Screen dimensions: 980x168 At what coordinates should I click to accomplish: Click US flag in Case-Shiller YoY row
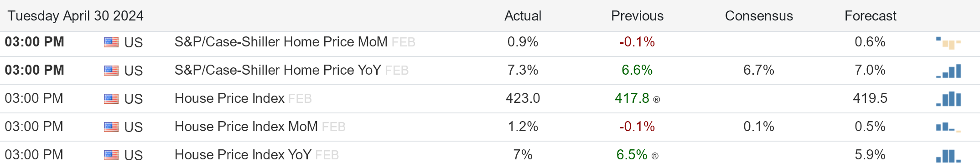(111, 71)
